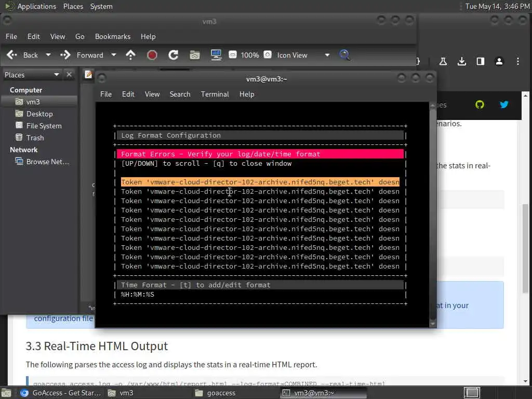Image resolution: width=532 pixels, height=399 pixels.
Task: Stop loading with the red stop icon
Action: [152, 55]
